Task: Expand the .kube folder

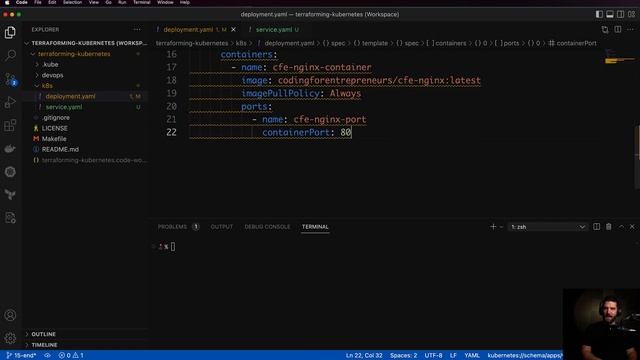Action: [50, 64]
